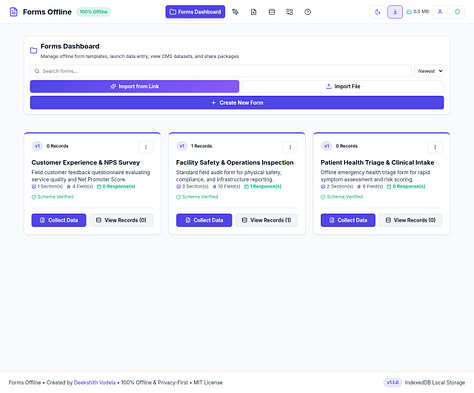The image size is (474, 393).
Task: Open the document page icon tab in header
Action: [254, 12]
